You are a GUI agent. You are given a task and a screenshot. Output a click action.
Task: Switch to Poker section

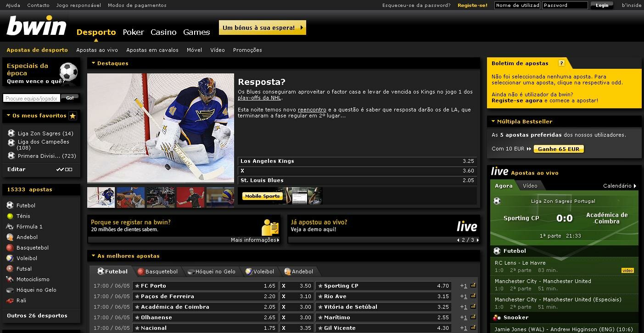coord(133,32)
